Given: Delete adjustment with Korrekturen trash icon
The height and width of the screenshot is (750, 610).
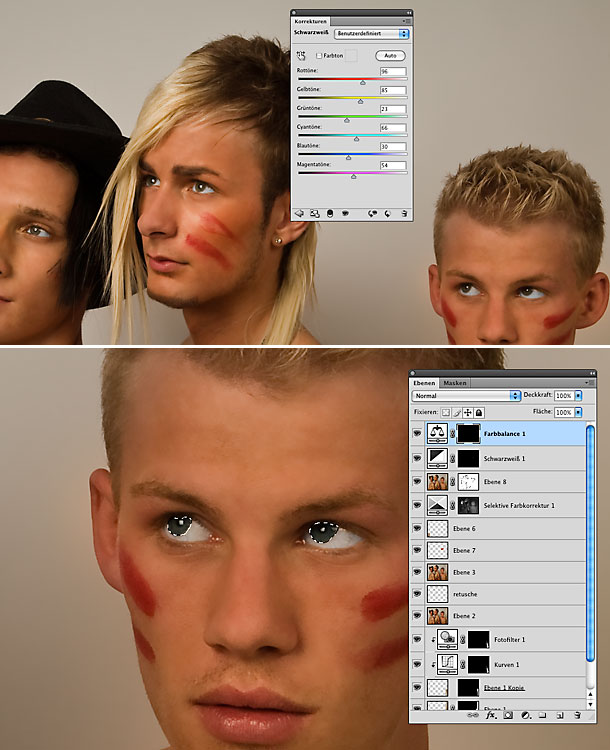Looking at the screenshot, I should pyautogui.click(x=404, y=214).
